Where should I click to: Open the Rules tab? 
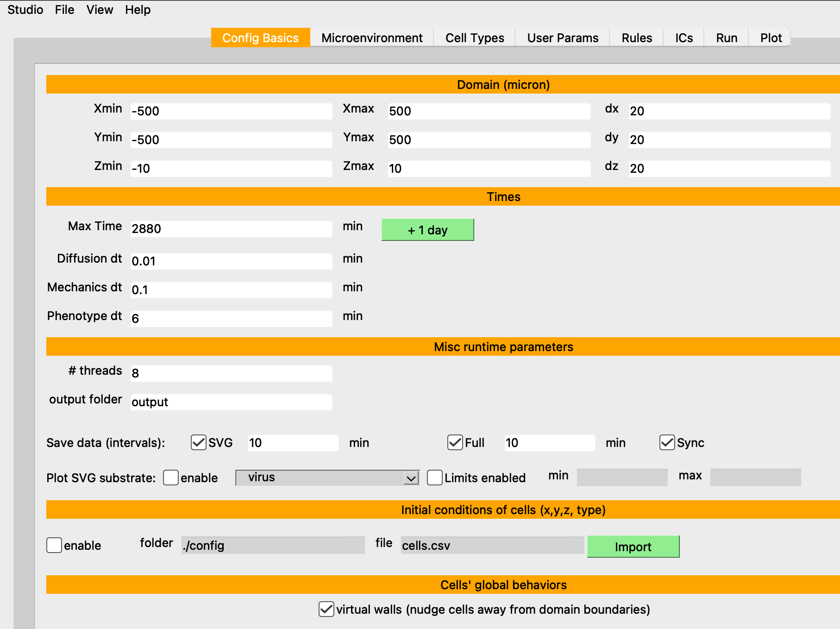[x=637, y=38]
